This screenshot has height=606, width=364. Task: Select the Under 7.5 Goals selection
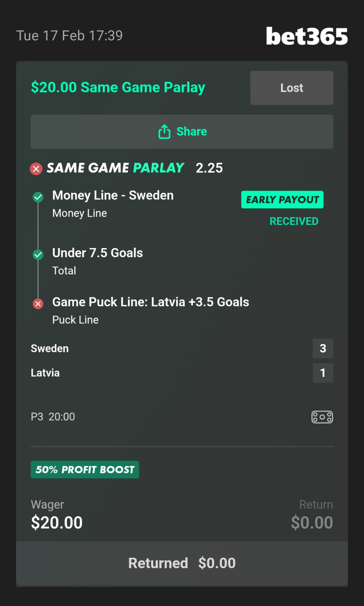pos(97,253)
